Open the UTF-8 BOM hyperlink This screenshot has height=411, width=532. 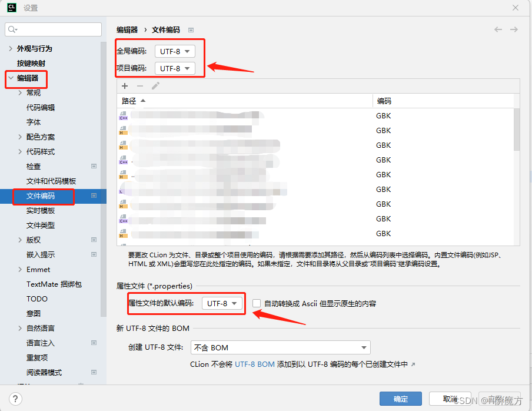click(x=255, y=364)
